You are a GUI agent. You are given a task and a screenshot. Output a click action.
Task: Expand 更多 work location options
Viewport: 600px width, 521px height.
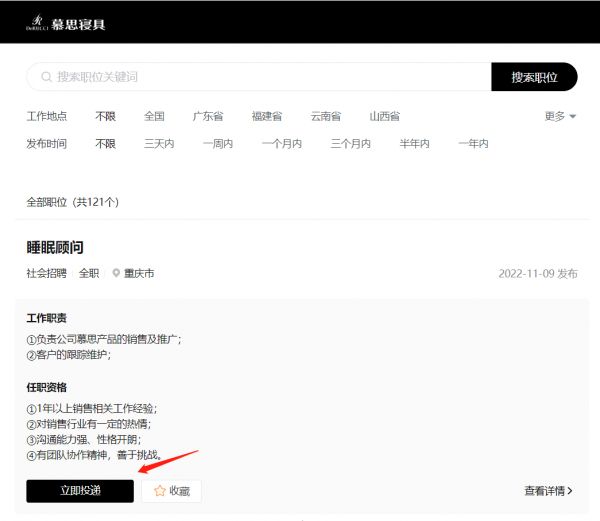(560, 116)
